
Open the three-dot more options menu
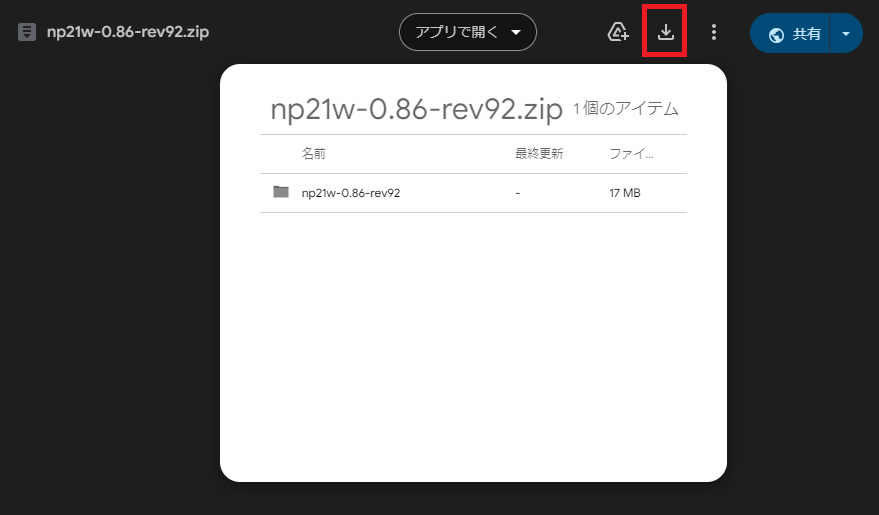pos(714,33)
